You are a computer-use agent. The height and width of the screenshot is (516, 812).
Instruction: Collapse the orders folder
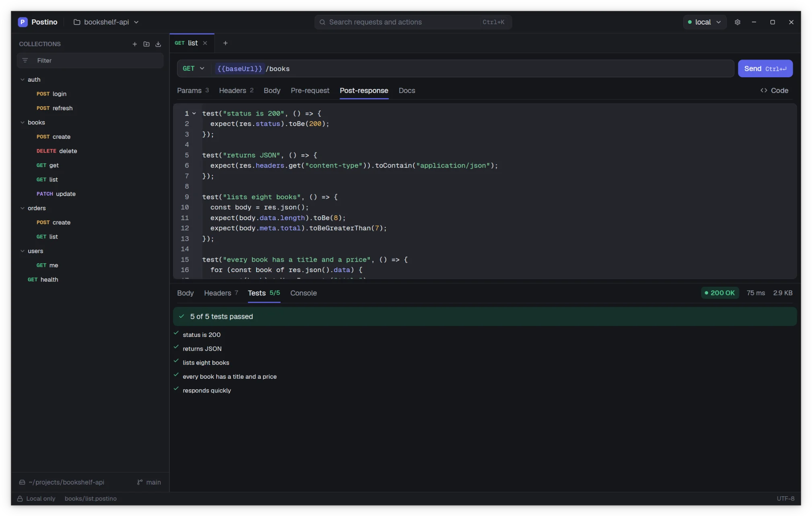pos(23,208)
